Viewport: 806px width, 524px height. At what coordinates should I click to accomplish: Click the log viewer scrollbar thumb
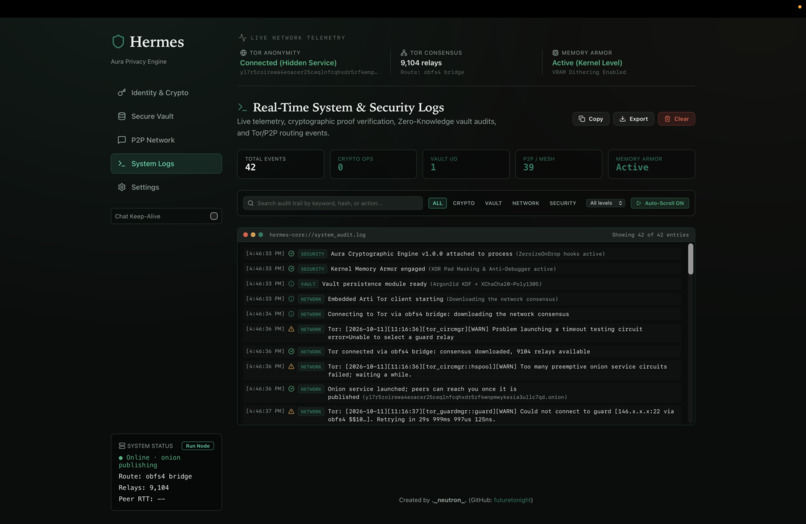[690, 259]
